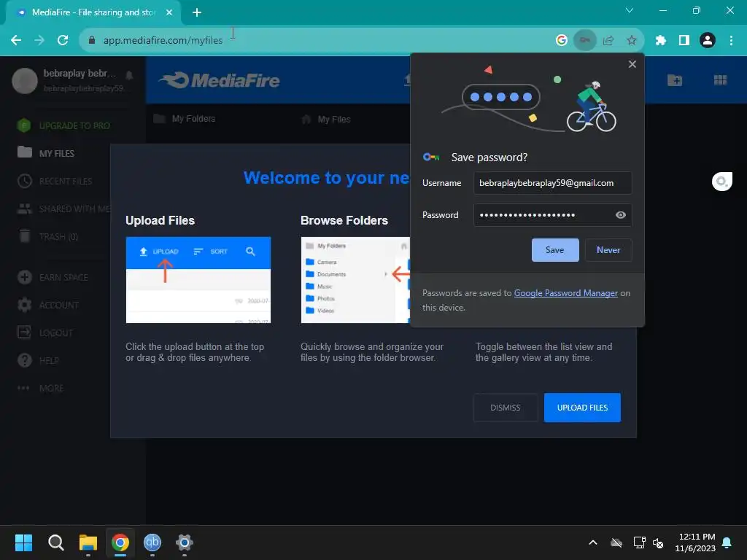The height and width of the screenshot is (560, 747).
Task: Show password with the eye icon
Action: 620,215
